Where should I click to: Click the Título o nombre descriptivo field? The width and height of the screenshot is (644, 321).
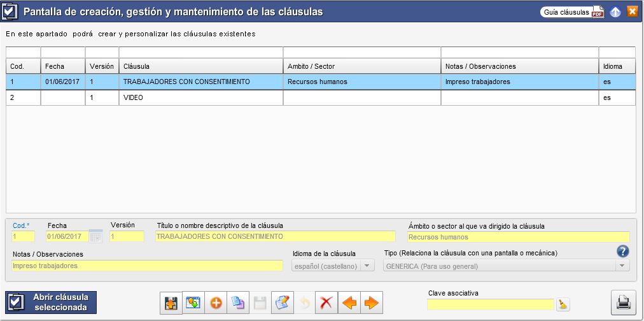point(275,236)
